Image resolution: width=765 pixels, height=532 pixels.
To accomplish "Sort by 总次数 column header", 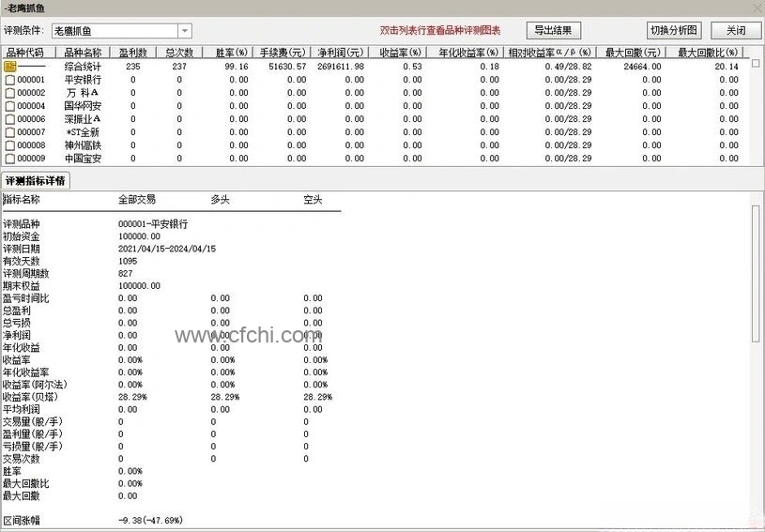I will pyautogui.click(x=179, y=53).
